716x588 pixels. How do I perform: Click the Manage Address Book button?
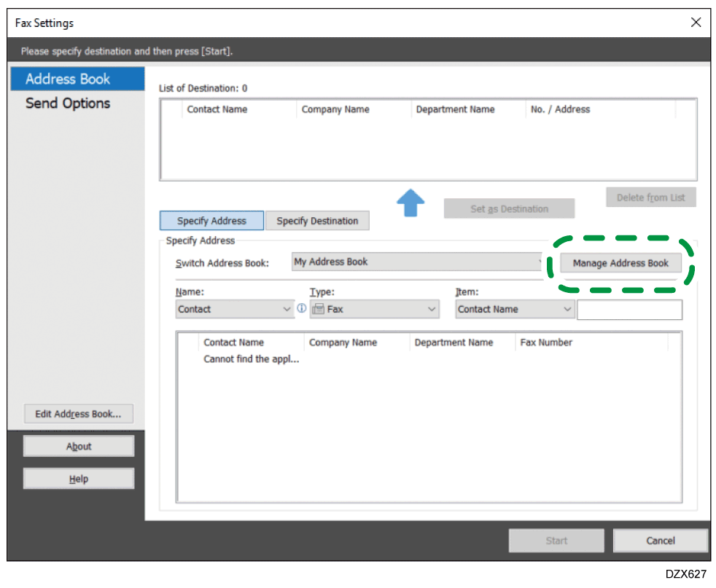tap(620, 263)
